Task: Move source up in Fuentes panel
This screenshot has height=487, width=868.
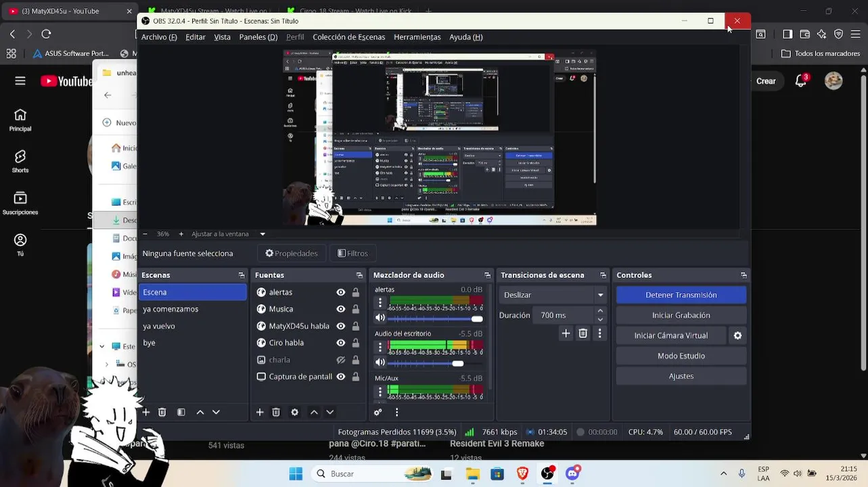Action: click(314, 412)
